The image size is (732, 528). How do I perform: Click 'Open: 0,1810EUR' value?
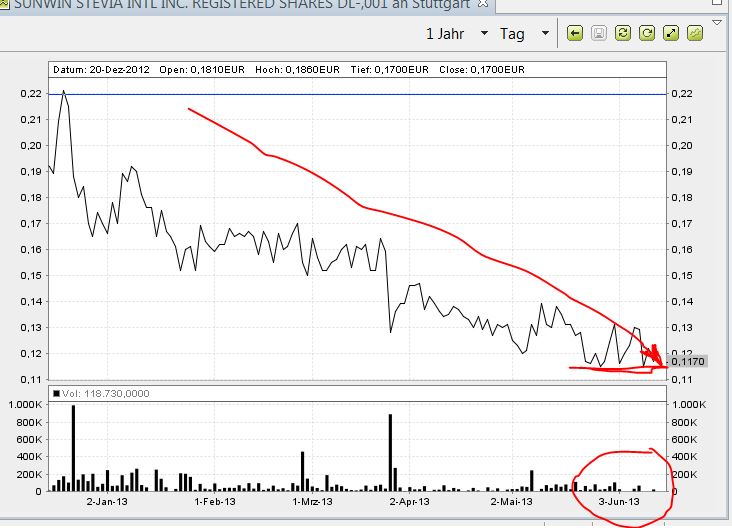tap(202, 70)
